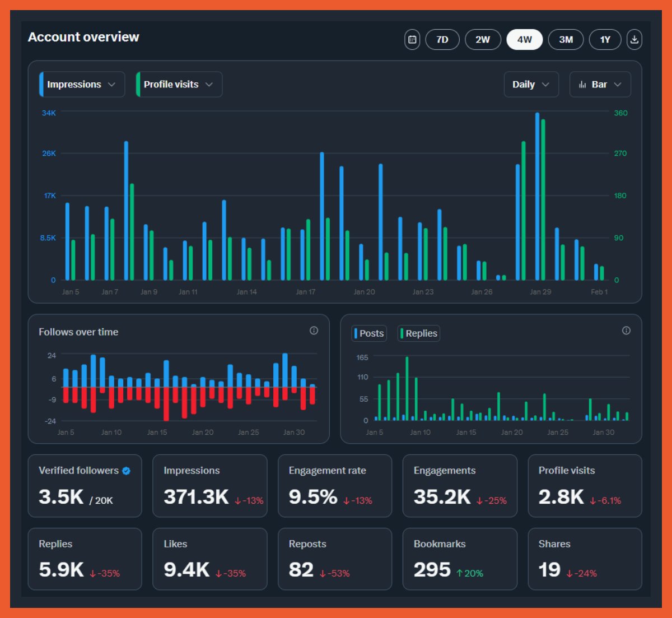The height and width of the screenshot is (618, 672).
Task: Switch to the 1Y time range
Action: click(x=605, y=40)
